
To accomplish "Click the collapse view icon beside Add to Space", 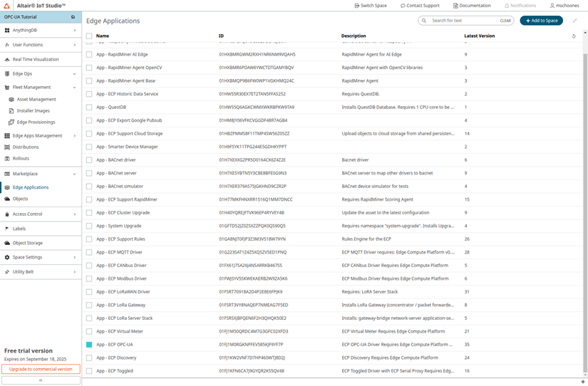I will [x=574, y=21].
